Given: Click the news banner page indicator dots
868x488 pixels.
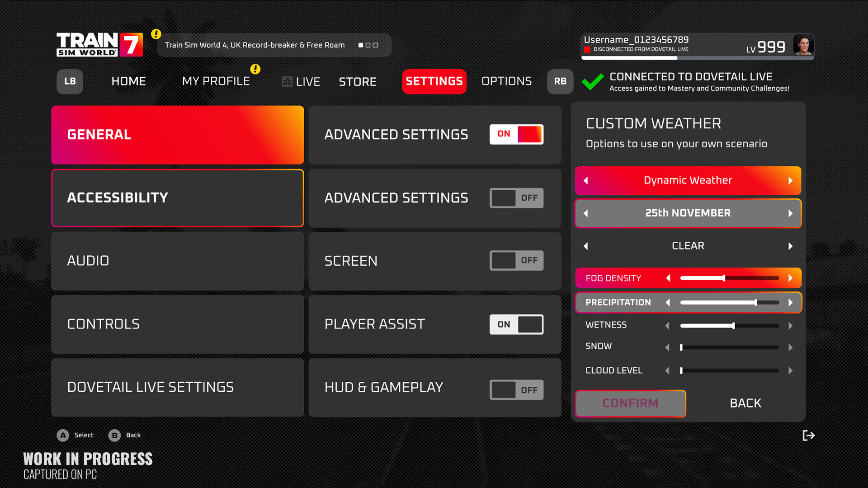Looking at the screenshot, I should point(368,45).
